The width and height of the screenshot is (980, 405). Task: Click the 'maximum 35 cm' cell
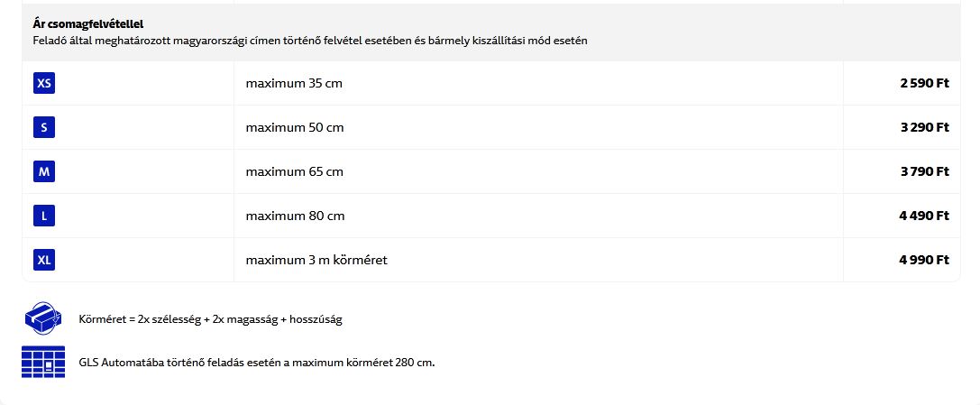pyautogui.click(x=294, y=84)
